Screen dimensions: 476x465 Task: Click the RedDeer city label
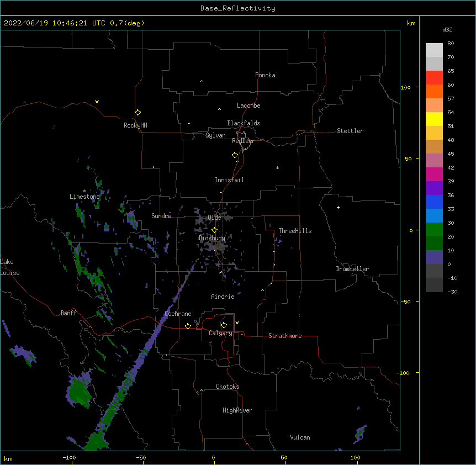pyautogui.click(x=243, y=141)
